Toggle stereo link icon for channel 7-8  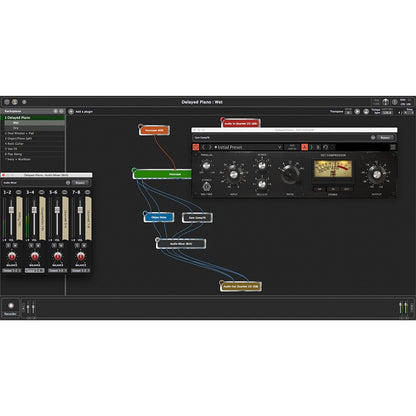pyautogui.click(x=87, y=192)
